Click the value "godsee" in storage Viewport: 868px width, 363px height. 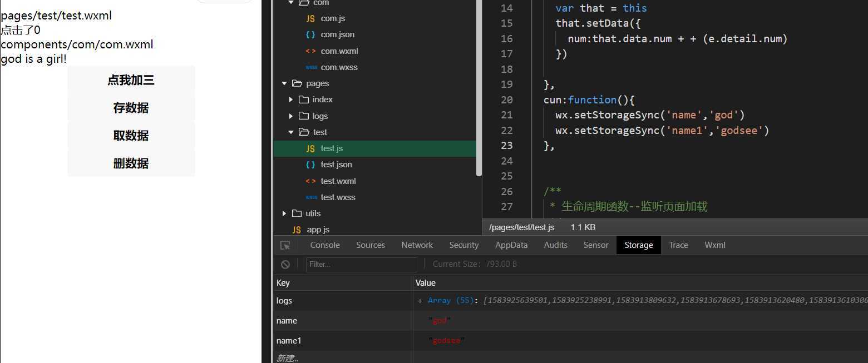point(446,341)
